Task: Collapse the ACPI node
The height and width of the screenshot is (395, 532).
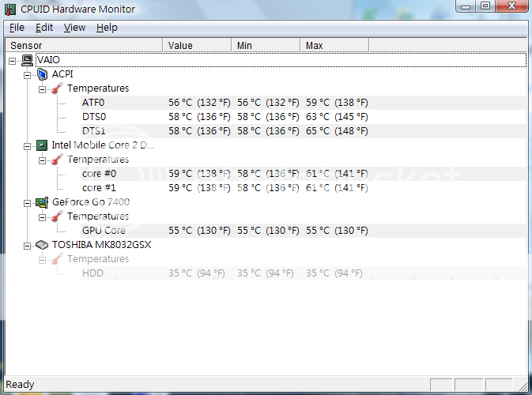Action: click(x=27, y=75)
